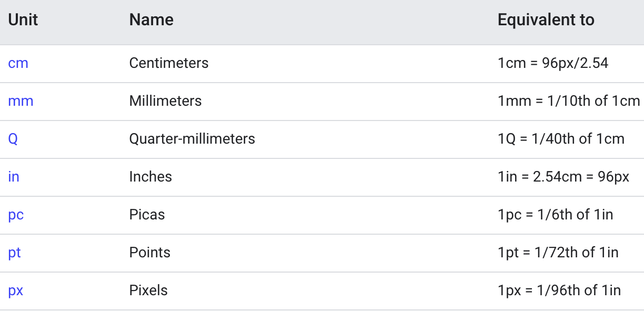Open the in unit link

(14, 177)
